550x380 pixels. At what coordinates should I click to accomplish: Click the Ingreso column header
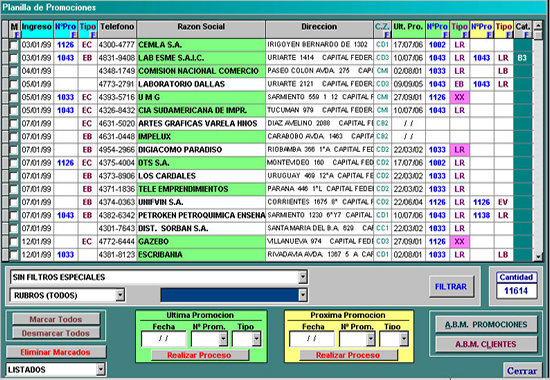pyautogui.click(x=37, y=29)
